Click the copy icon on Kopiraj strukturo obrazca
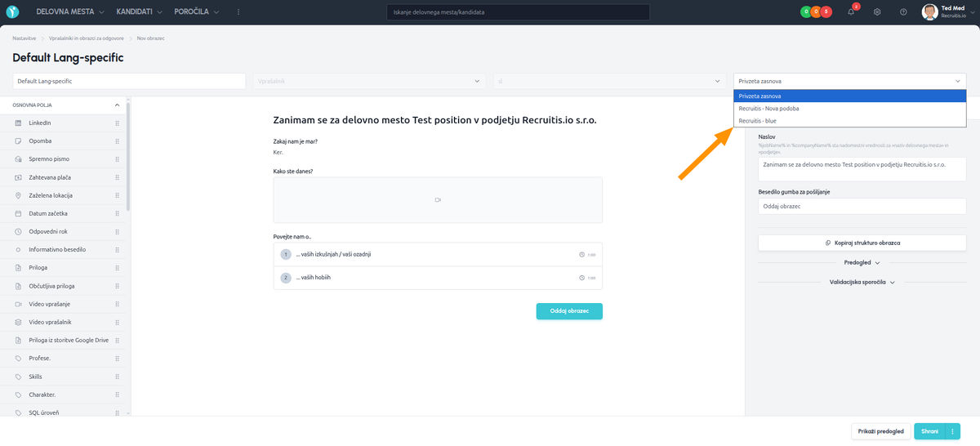The height and width of the screenshot is (446, 980). 827,243
